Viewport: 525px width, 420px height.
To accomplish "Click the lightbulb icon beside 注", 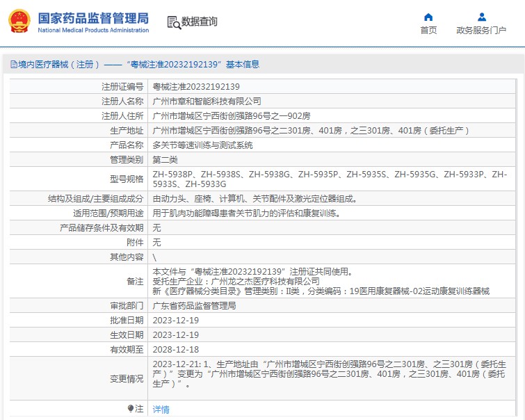I will click(131, 409).
